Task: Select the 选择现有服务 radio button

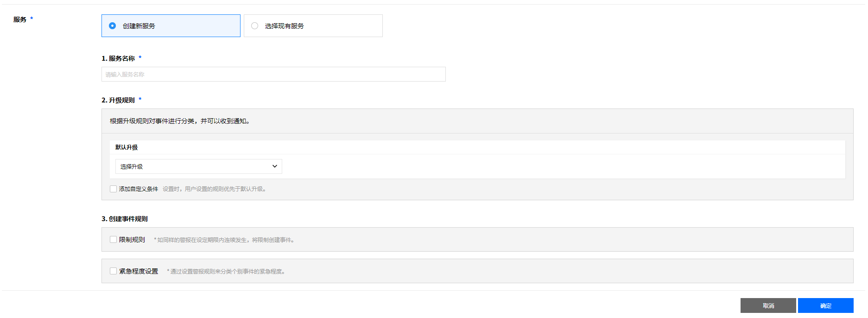Action: (x=255, y=26)
